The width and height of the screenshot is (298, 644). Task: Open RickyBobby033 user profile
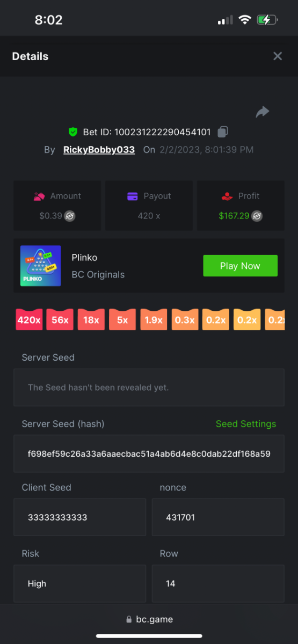pyautogui.click(x=99, y=150)
